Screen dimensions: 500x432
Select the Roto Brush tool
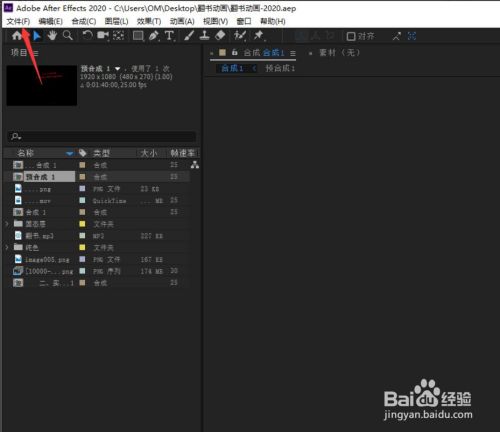pos(240,35)
